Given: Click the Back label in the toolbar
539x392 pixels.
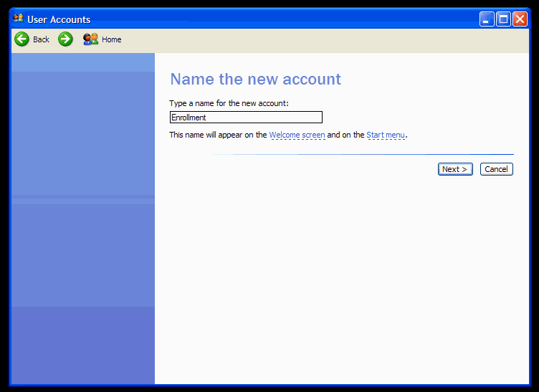Looking at the screenshot, I should tap(42, 39).
